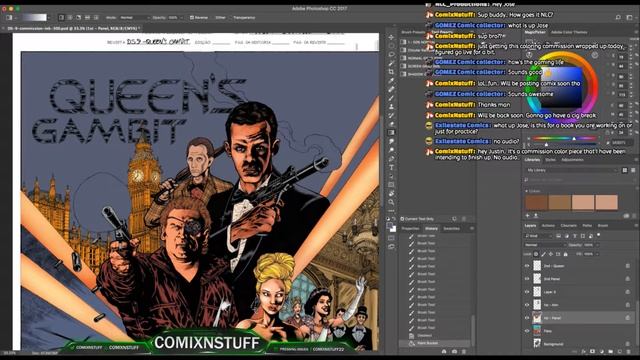Screen dimensions: 640x360
Task: Switch to the Styles tab
Action: tap(550, 160)
